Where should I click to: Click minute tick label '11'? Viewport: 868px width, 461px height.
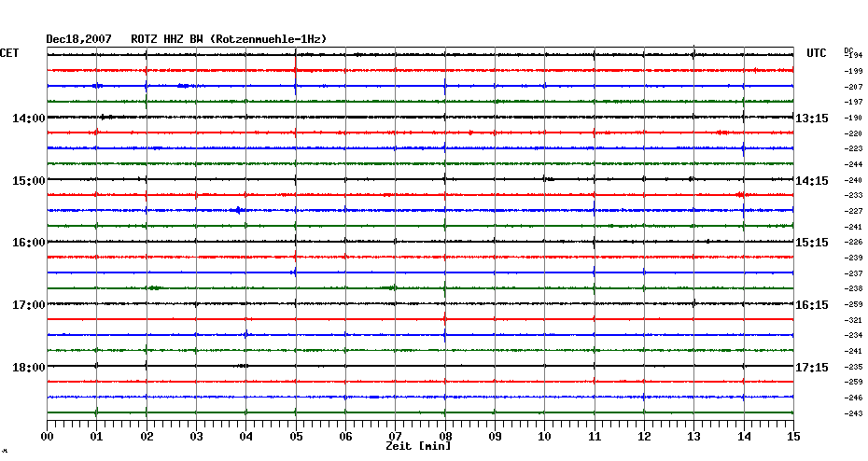(595, 437)
